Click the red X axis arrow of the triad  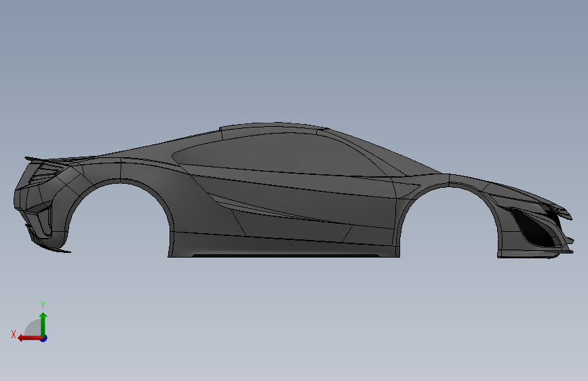click(30, 338)
